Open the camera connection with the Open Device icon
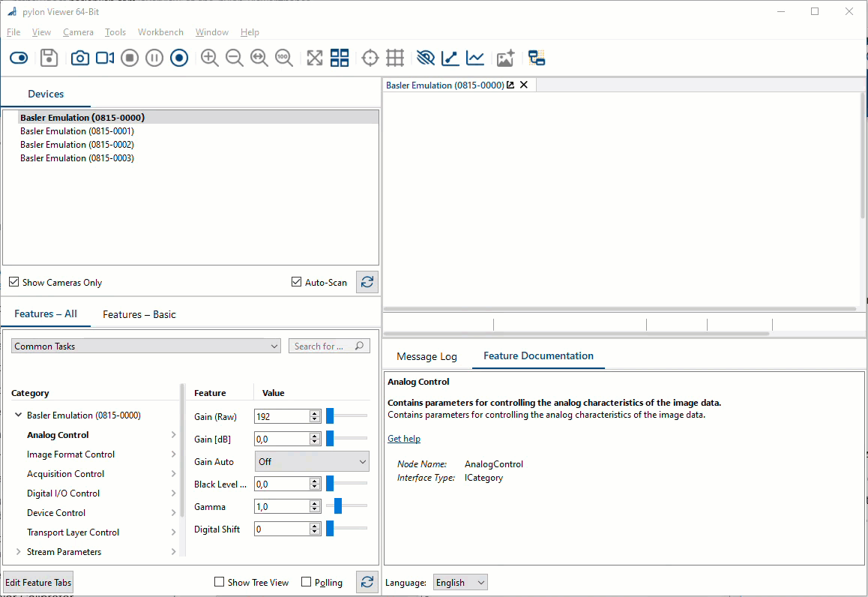 tap(19, 57)
